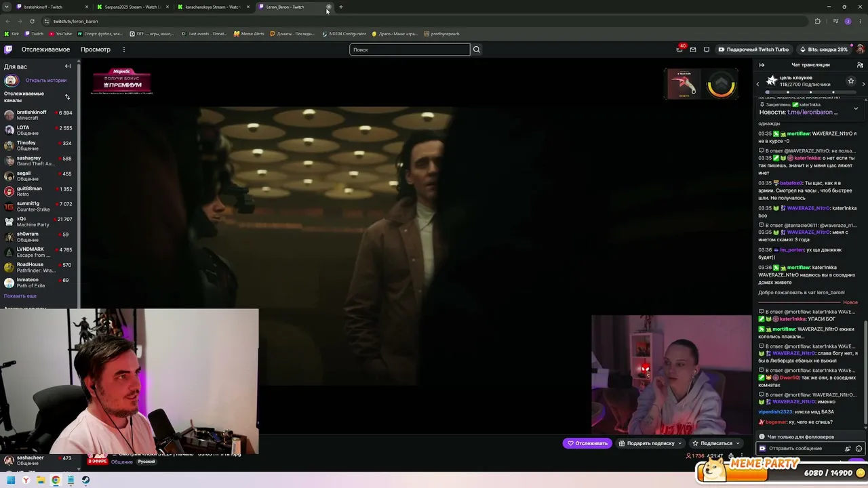The image size is (868, 488).
Task: Reload the page in the browser
Action: click(x=32, y=21)
